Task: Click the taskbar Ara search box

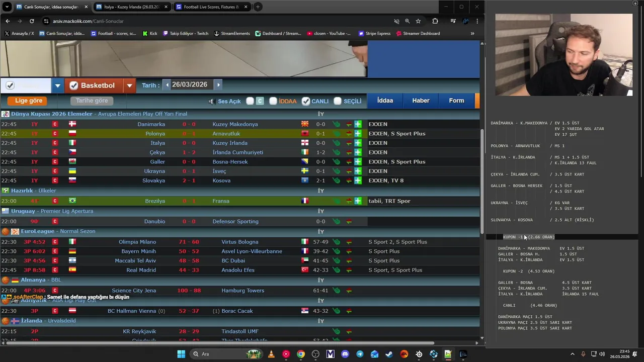Action: [x=225, y=354]
